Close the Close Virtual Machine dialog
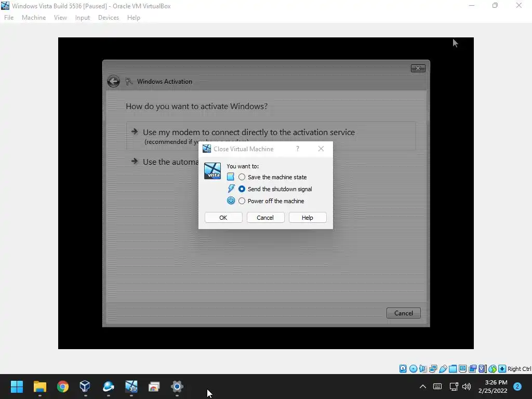Image resolution: width=532 pixels, height=399 pixels. [x=321, y=149]
